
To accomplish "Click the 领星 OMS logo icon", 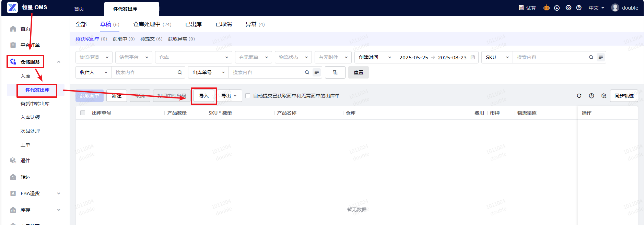I will coord(12,8).
